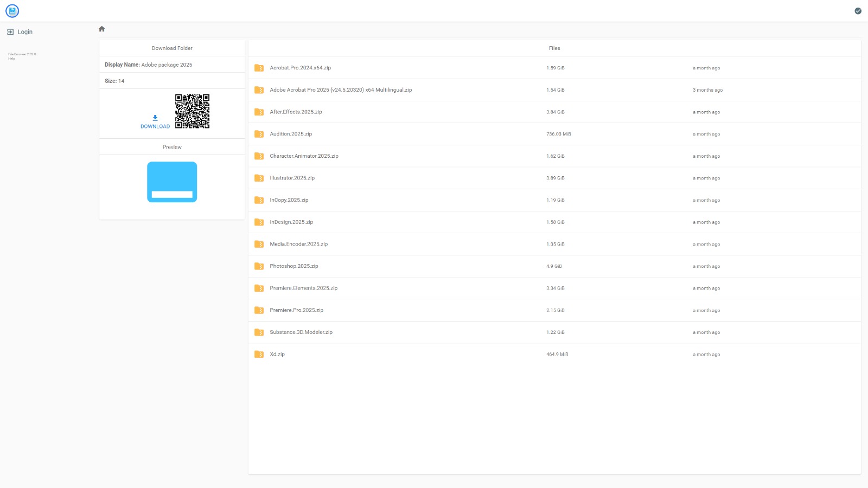Click zip icon for After.Effects.2025.zip

[x=259, y=112]
